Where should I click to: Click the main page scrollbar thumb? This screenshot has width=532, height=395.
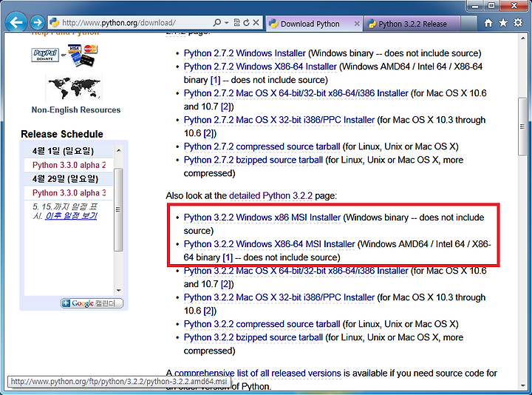click(522, 126)
